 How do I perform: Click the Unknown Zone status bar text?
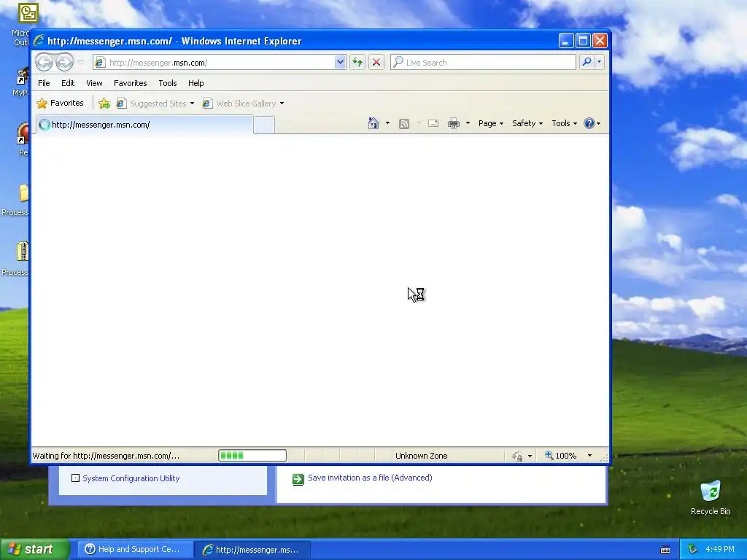421,456
